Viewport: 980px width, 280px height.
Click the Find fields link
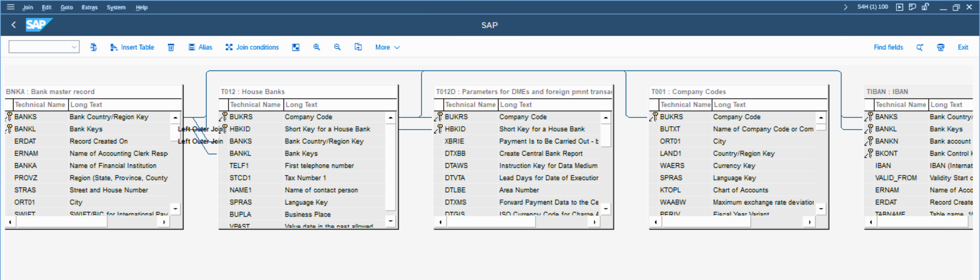coord(888,47)
